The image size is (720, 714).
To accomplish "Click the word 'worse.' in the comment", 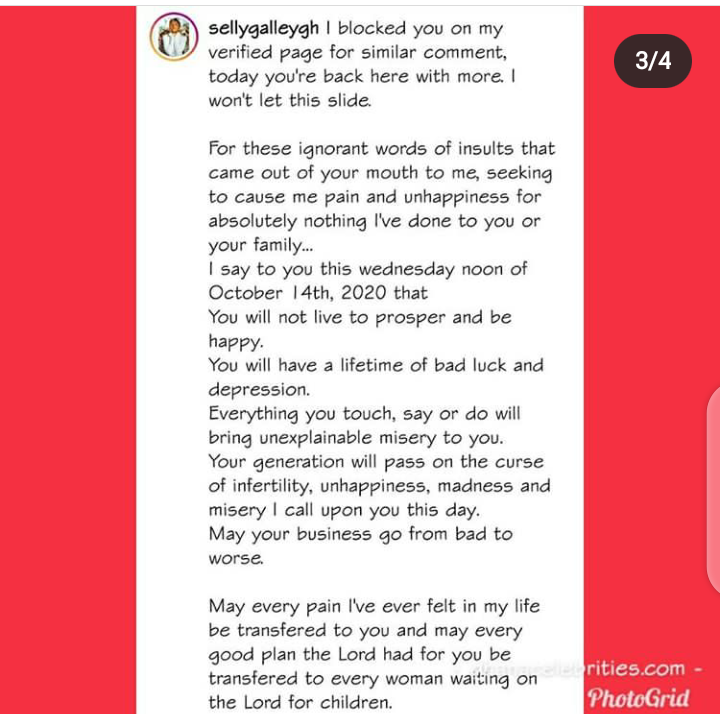I will [236, 558].
